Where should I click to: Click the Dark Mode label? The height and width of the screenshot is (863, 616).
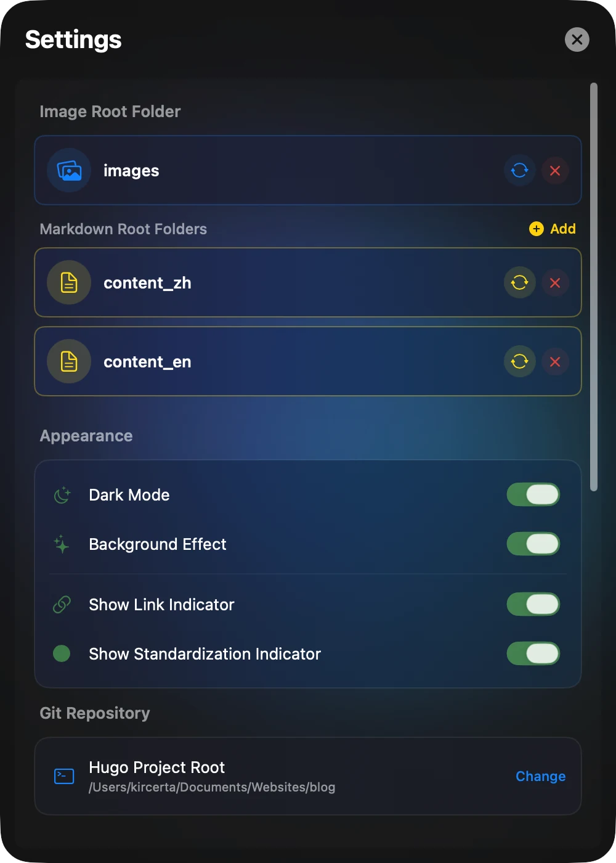point(129,495)
